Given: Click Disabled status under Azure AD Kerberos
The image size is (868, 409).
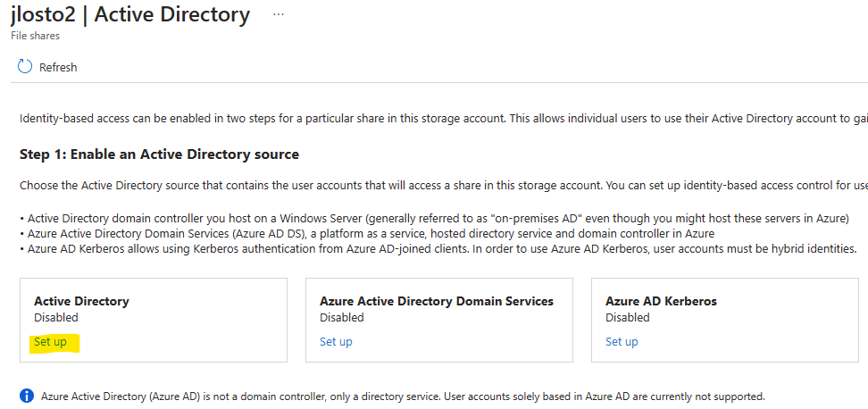Looking at the screenshot, I should (x=627, y=318).
